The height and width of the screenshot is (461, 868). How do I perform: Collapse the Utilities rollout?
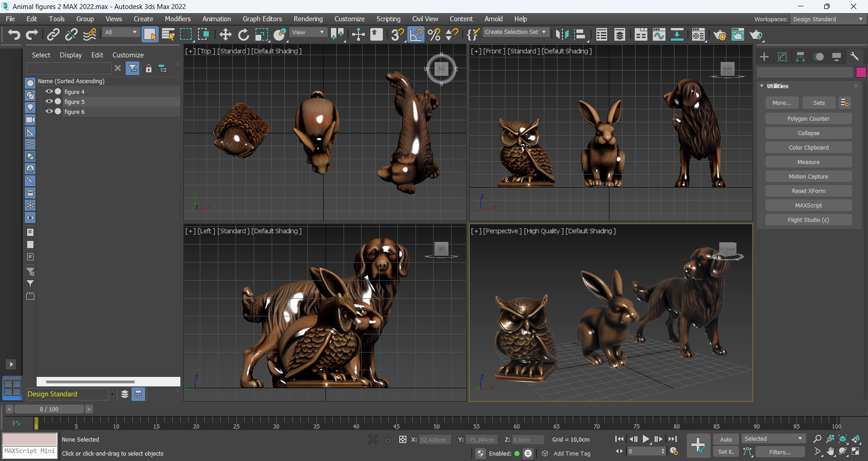762,86
